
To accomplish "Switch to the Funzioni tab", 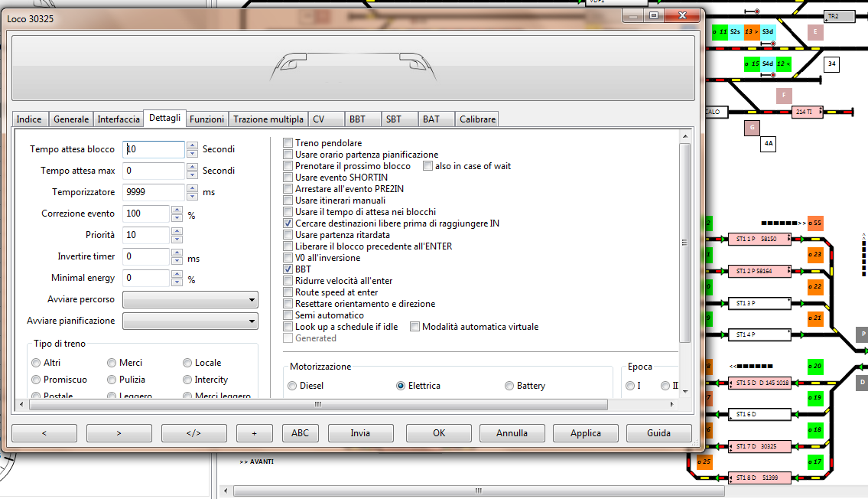I will (207, 119).
